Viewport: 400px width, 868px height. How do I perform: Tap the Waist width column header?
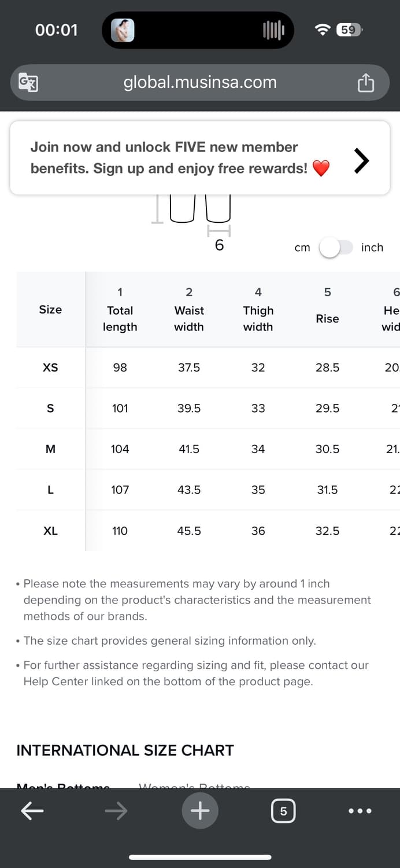point(189,310)
